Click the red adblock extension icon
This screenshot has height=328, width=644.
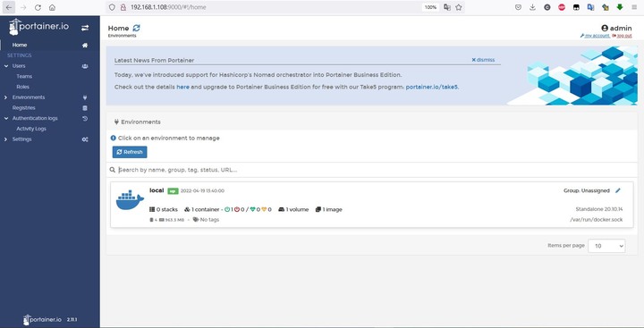(562, 7)
